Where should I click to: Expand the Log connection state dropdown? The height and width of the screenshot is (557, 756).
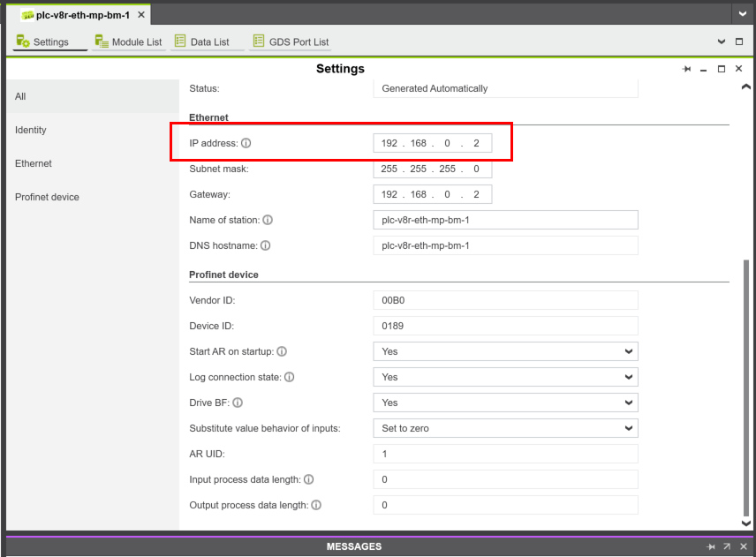(x=505, y=377)
